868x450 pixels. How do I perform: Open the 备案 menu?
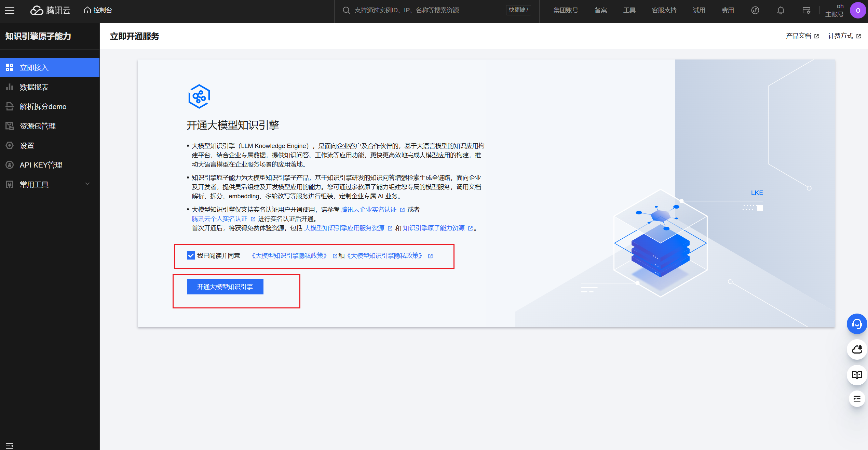600,10
